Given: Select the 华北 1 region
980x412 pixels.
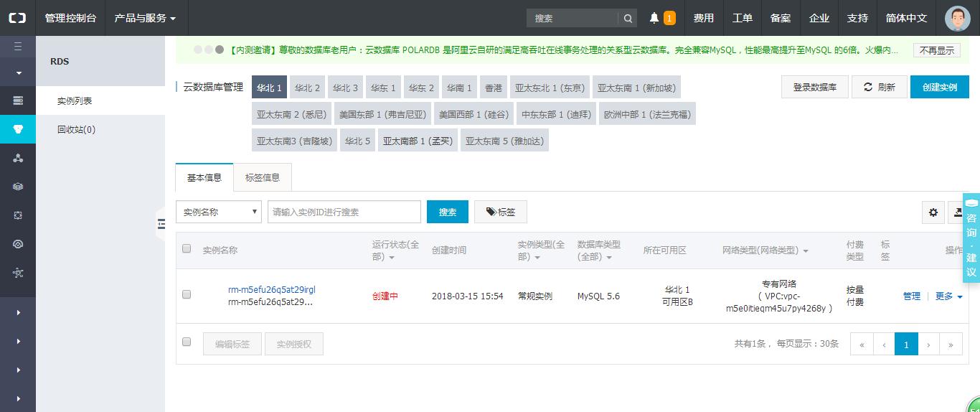Looking at the screenshot, I should point(269,88).
